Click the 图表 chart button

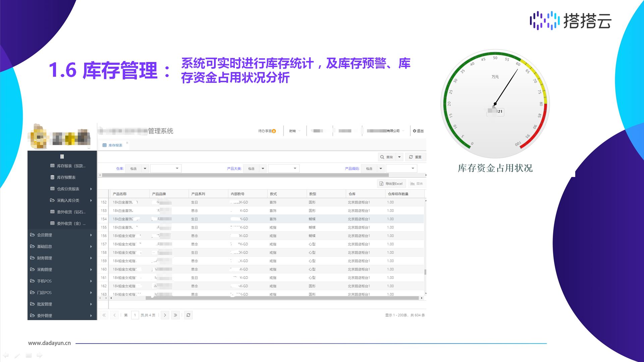416,184
